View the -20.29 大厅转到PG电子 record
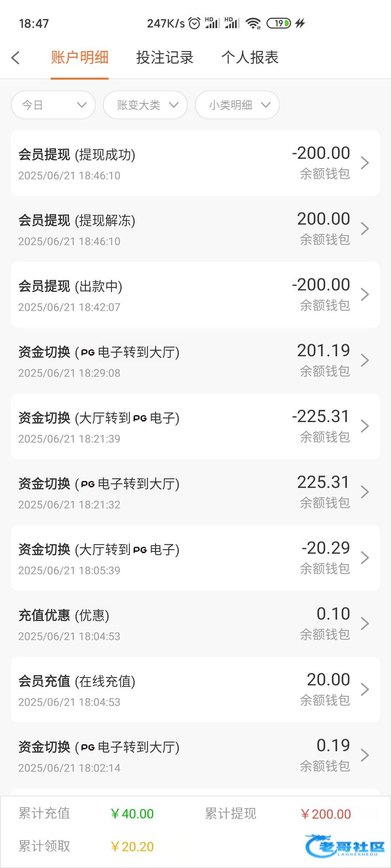This screenshot has height=868, width=391. 195,558
